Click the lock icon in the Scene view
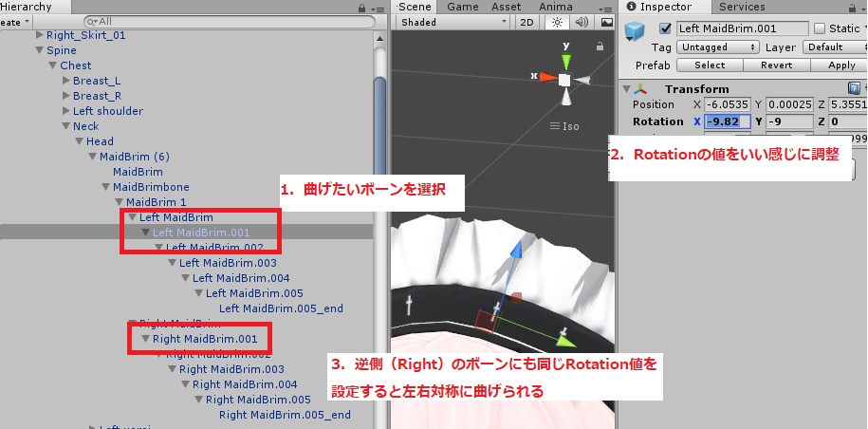Screen dimensions: 868x429 pos(600,47)
